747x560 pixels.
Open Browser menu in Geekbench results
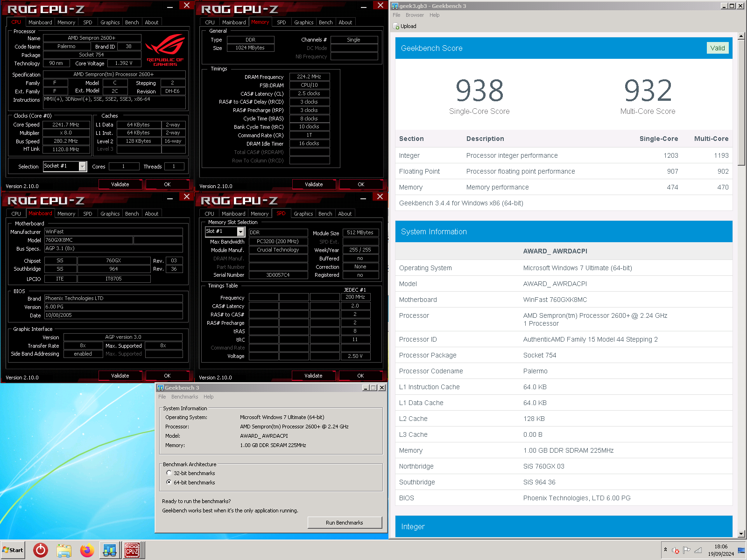point(415,15)
